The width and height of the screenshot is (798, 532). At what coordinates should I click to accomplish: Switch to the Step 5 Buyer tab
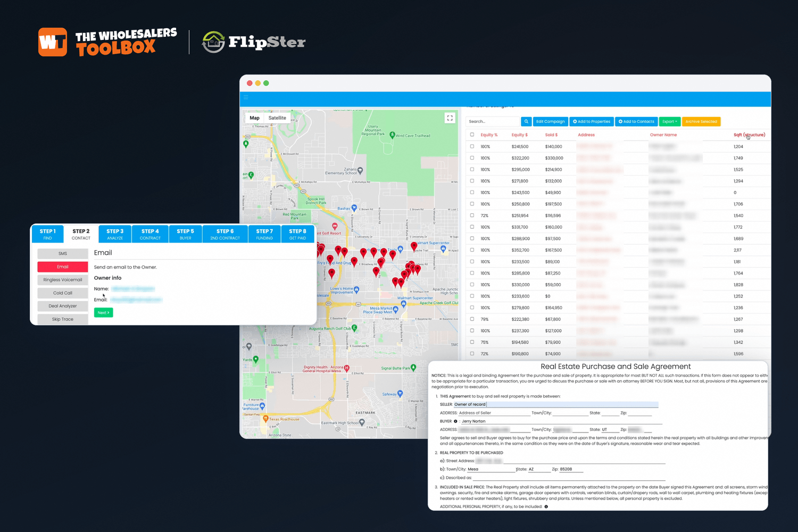pos(185,234)
